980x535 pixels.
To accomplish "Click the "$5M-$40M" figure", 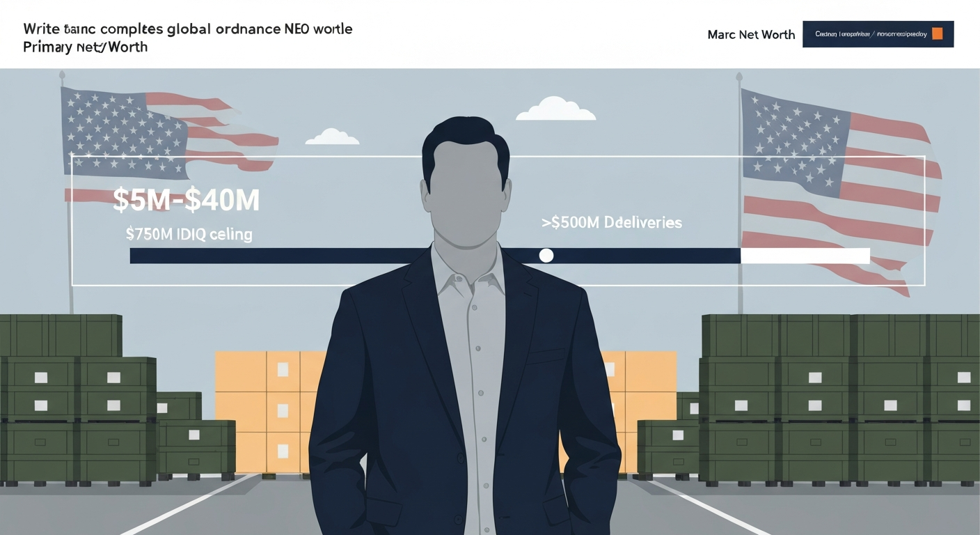I will [186, 201].
